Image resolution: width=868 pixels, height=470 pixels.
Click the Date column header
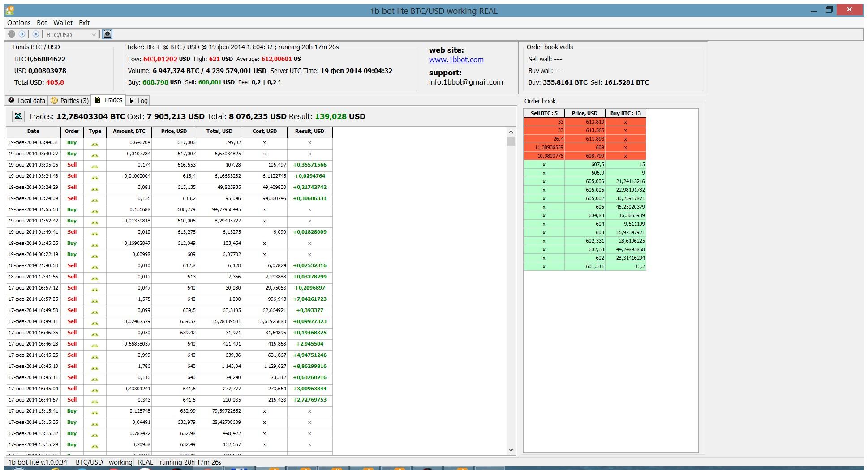33,132
